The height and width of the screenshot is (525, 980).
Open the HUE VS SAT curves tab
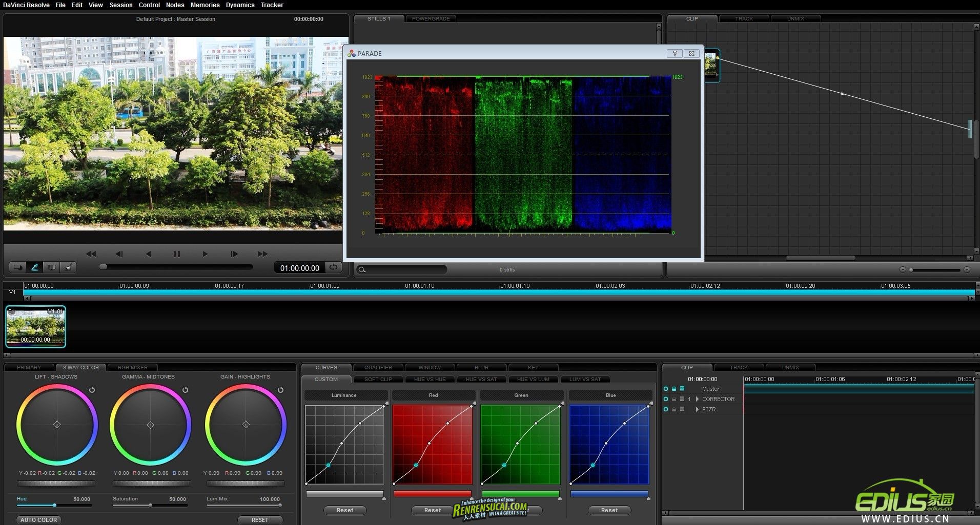pos(481,380)
